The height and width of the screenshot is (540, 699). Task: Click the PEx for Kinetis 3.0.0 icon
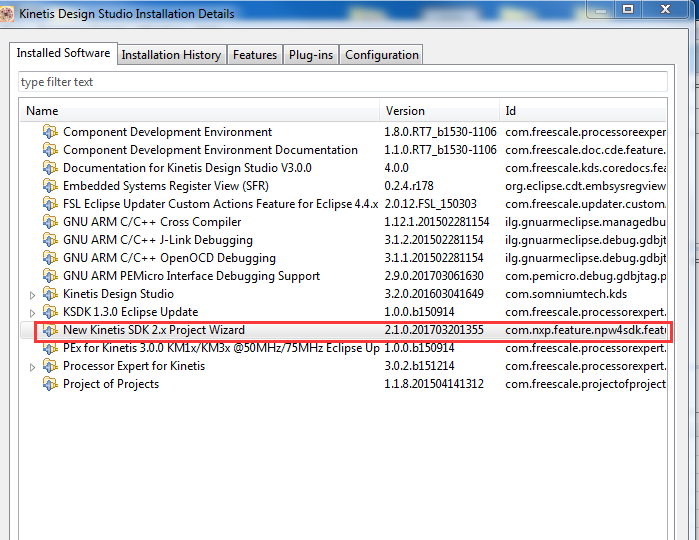click(50, 348)
